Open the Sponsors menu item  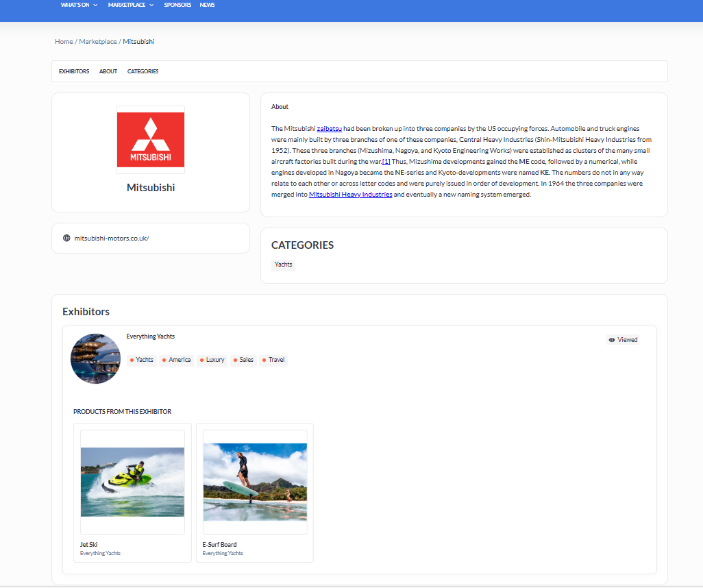(x=177, y=5)
